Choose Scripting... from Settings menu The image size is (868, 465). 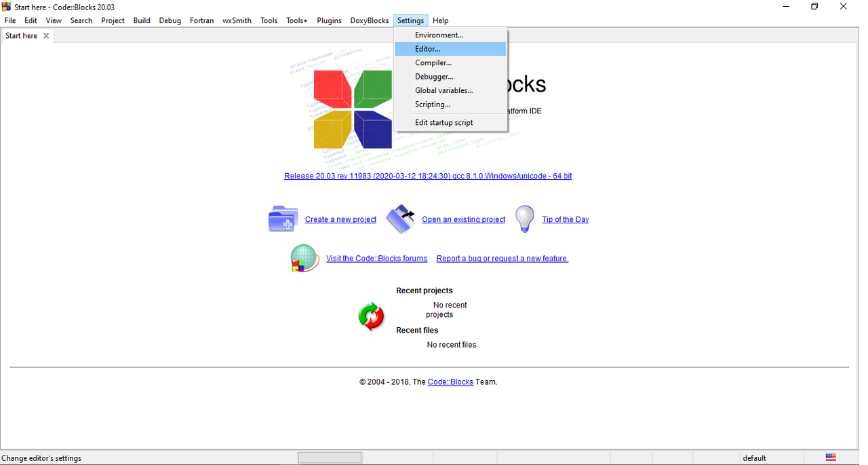point(450,105)
